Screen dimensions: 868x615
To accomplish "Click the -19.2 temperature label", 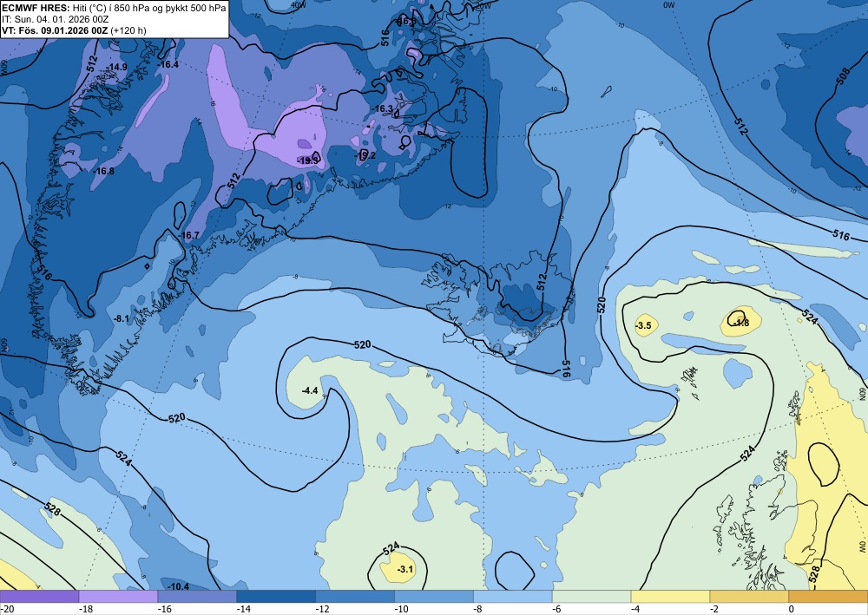I will pyautogui.click(x=365, y=155).
